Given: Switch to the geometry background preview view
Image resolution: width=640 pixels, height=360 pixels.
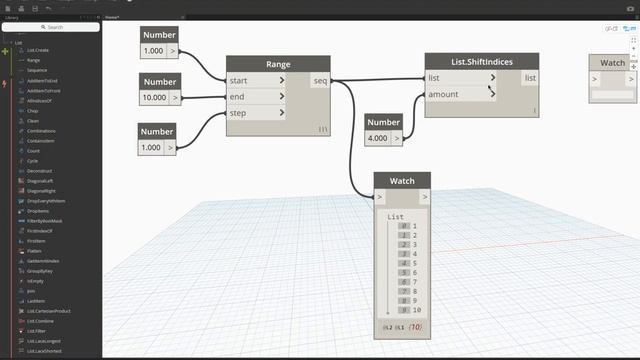Looking at the screenshot, I should pyautogui.click(x=611, y=29).
